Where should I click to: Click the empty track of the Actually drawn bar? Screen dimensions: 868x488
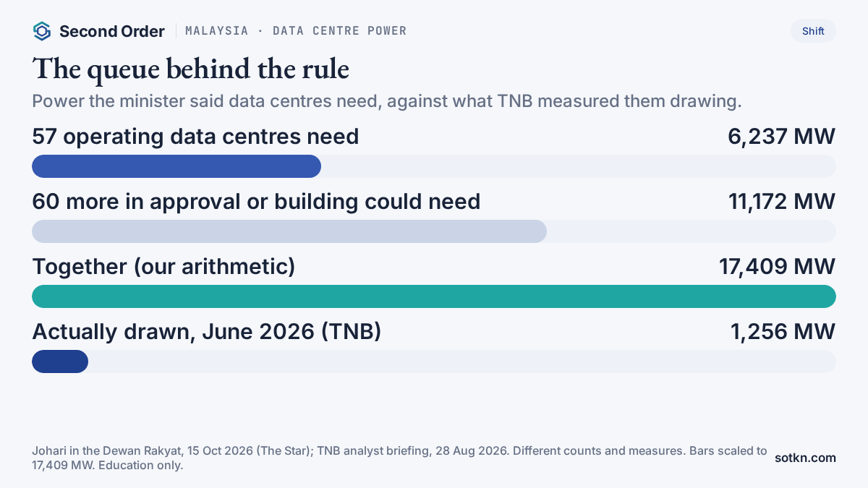point(462,361)
